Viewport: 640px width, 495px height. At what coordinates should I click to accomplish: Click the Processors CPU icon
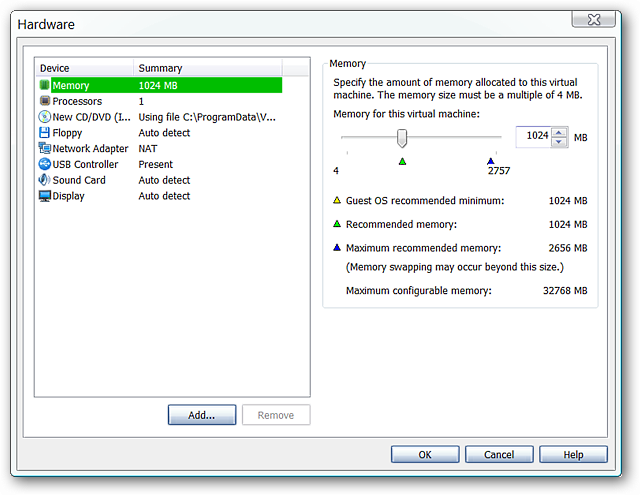(44, 101)
